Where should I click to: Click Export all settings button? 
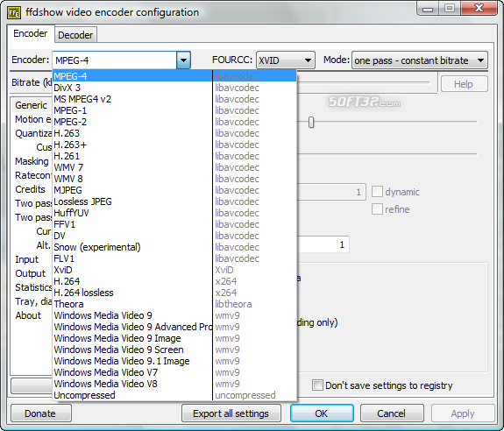click(x=231, y=413)
